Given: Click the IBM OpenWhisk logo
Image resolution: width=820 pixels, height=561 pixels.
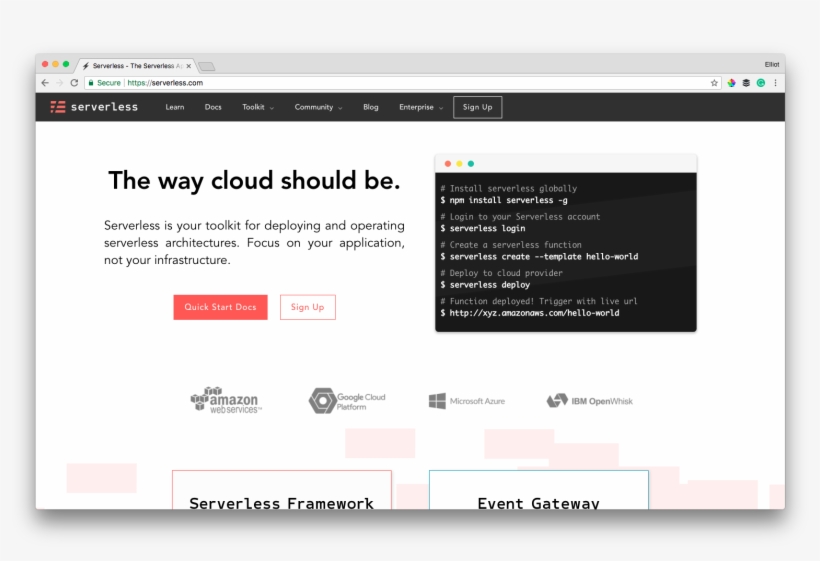Looking at the screenshot, I should point(589,401).
